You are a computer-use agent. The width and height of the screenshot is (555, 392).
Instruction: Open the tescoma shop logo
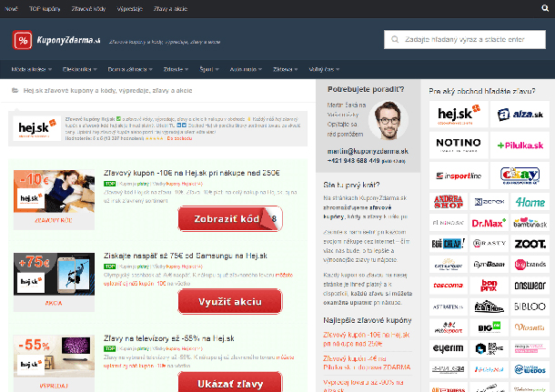449,286
